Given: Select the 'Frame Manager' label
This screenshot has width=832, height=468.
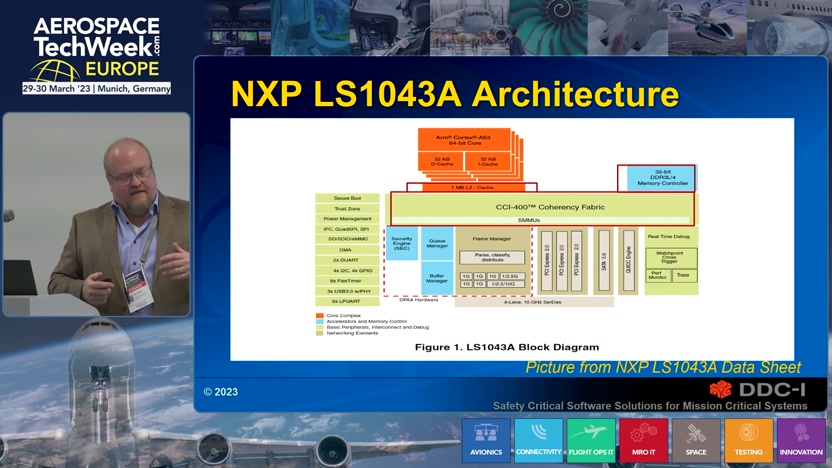Looking at the screenshot, I should click(492, 239).
